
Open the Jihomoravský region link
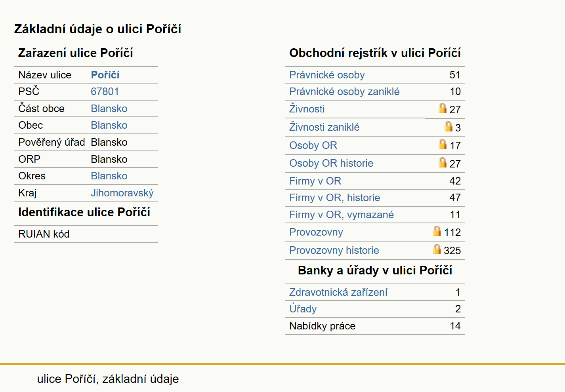122,193
